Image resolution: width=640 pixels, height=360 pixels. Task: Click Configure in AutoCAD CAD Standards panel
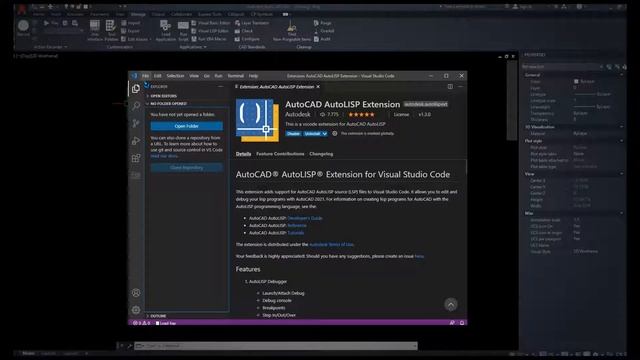pos(247,39)
